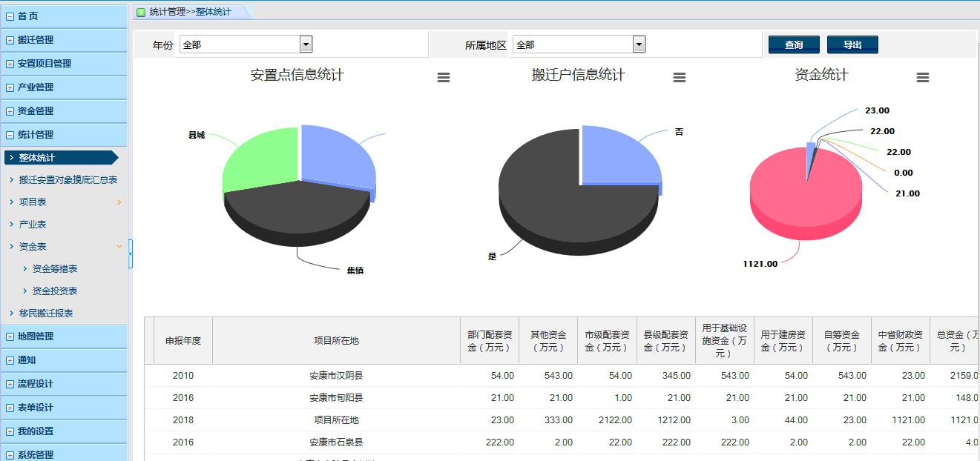Click the 申报年度 column header
The image size is (980, 461).
pyautogui.click(x=182, y=341)
